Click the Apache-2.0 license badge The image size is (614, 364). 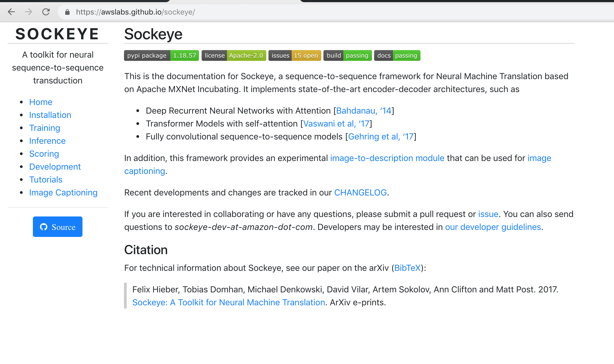(234, 55)
